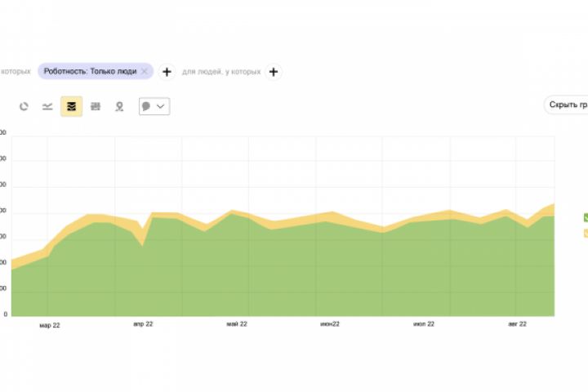Click the 'Скрыть гр' hide chart button
588x392 pixels.
click(x=566, y=105)
